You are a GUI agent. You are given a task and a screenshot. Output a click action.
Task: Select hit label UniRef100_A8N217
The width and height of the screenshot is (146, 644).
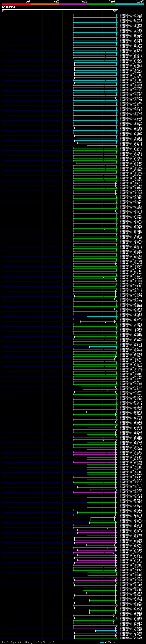coord(131,183)
